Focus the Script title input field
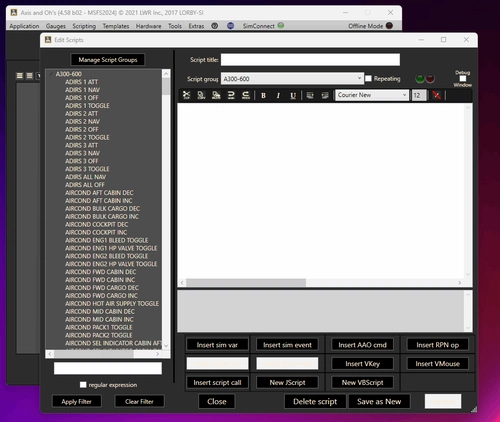500x422 pixels. point(310,60)
